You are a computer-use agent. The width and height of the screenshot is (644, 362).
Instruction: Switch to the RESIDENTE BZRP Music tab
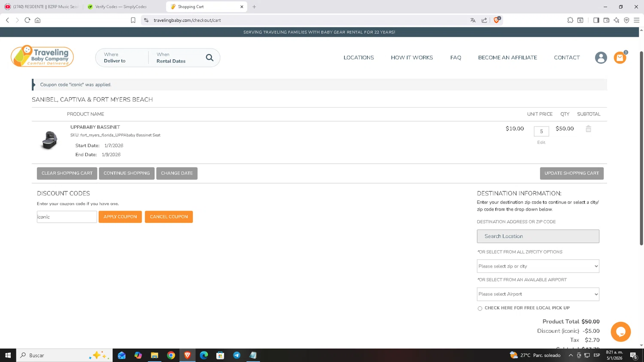pos(42,7)
